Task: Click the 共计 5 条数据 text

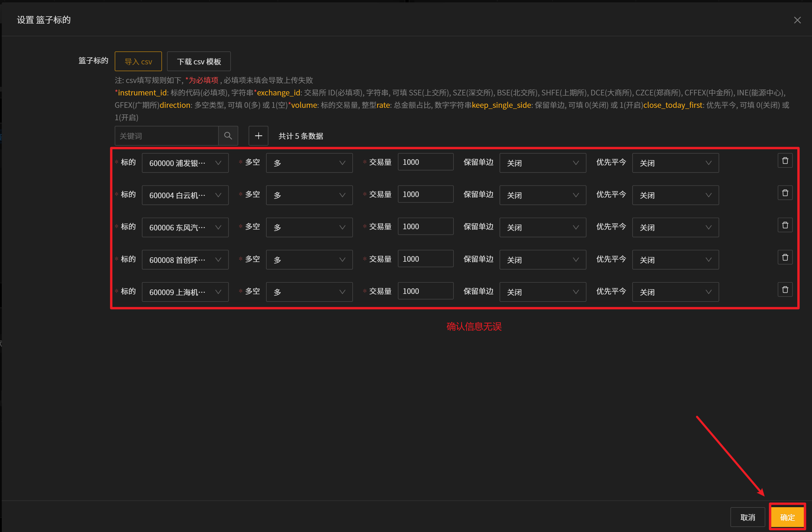Action: [301, 136]
